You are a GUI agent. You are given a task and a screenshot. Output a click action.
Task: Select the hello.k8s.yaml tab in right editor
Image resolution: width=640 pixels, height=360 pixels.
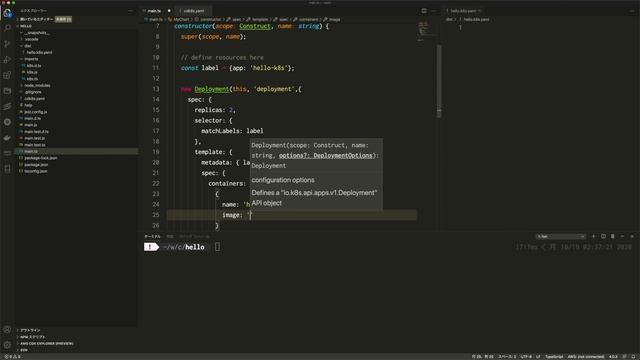point(463,11)
